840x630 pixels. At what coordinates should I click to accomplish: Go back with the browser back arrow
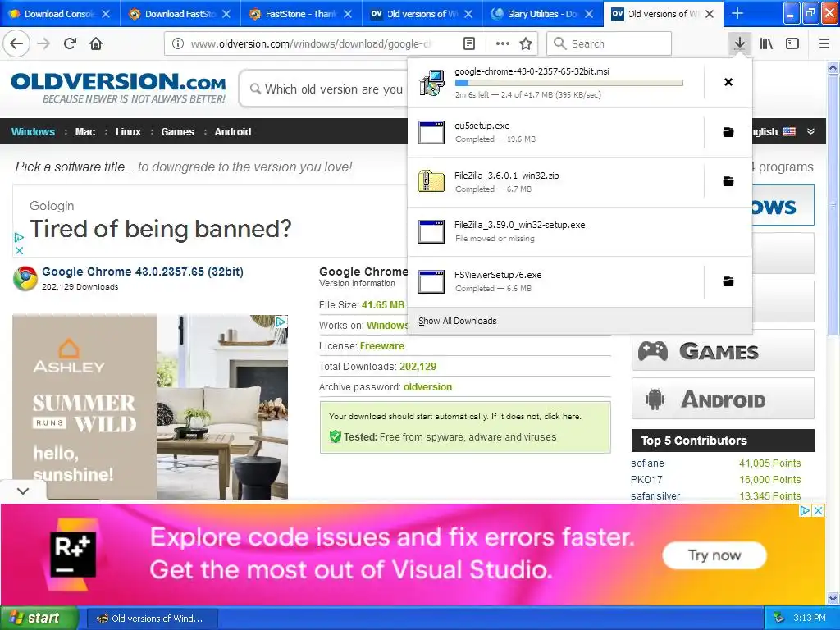click(16, 43)
